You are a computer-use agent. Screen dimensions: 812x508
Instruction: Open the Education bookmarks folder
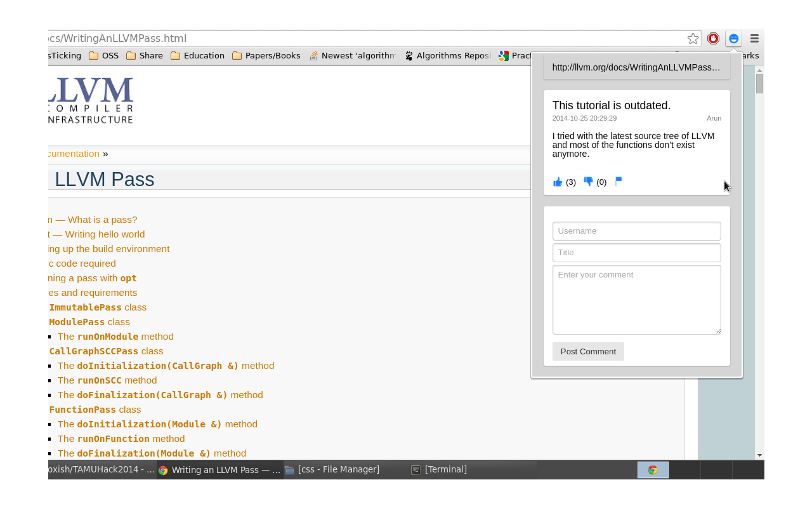point(197,56)
